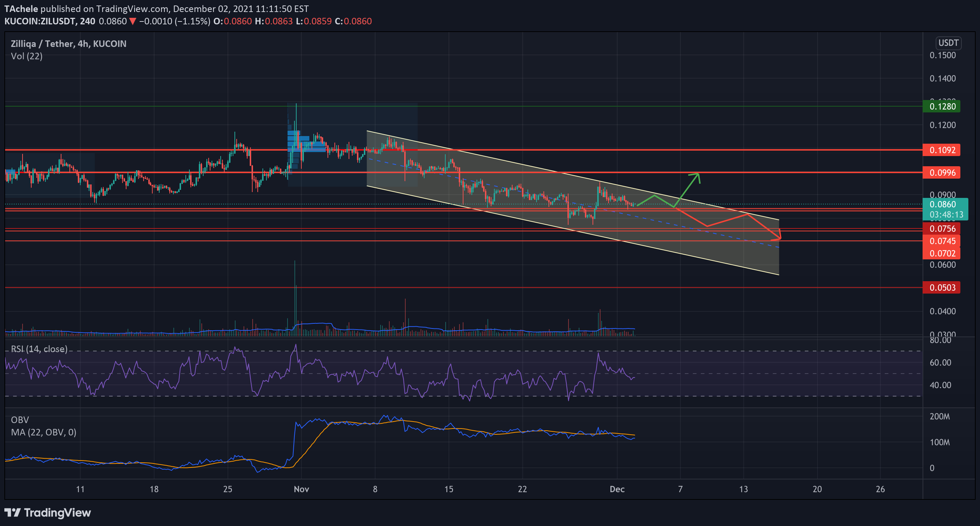Click the TradingView logo icon

pos(12,512)
